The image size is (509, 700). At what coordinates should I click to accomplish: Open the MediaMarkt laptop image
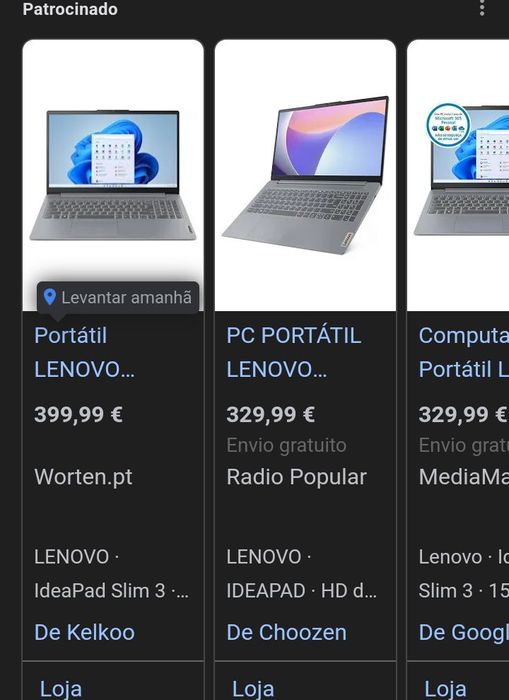tap(458, 175)
